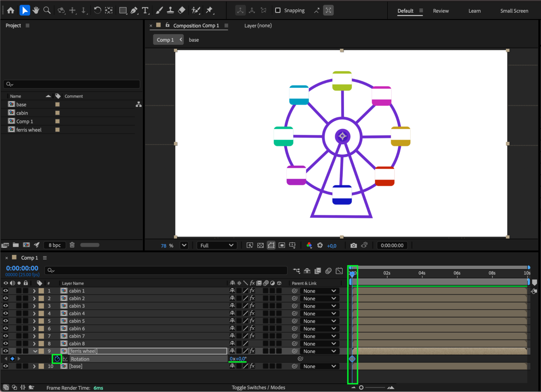Screen dimensions: 541x392
Task: Click the 8 bpc color depth button
Action: [55, 245]
